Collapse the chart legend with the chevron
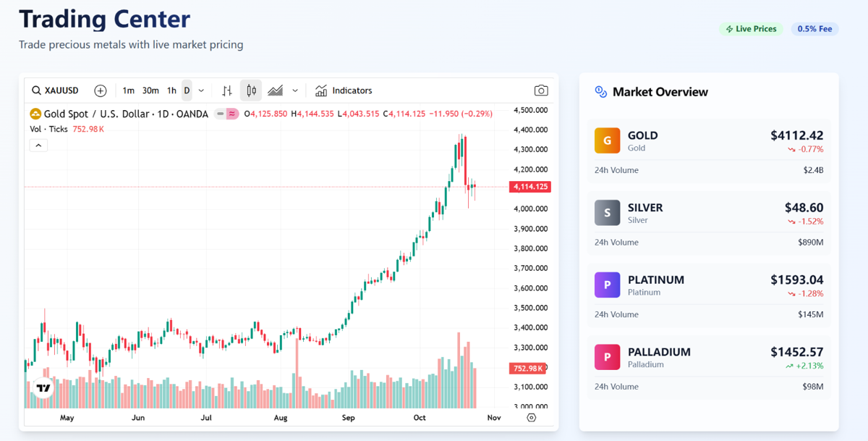 [x=39, y=146]
